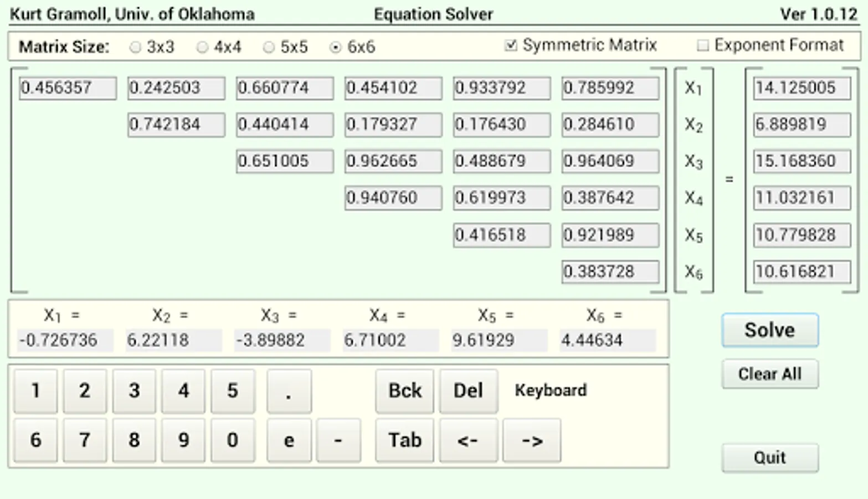Click the X4 result value 6.71002
The height and width of the screenshot is (499, 868).
pyautogui.click(x=391, y=340)
